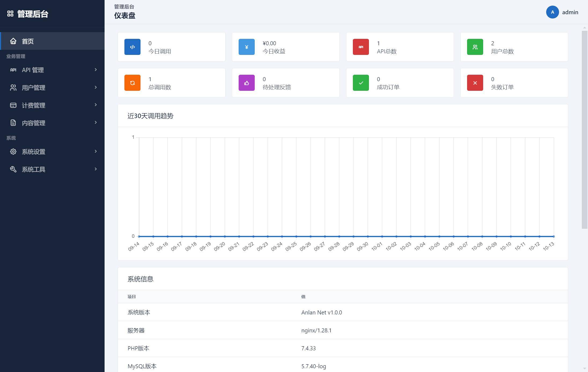Image resolution: width=588 pixels, height=372 pixels.
Task: Expand the 内容管理 chevron
Action: (x=96, y=122)
